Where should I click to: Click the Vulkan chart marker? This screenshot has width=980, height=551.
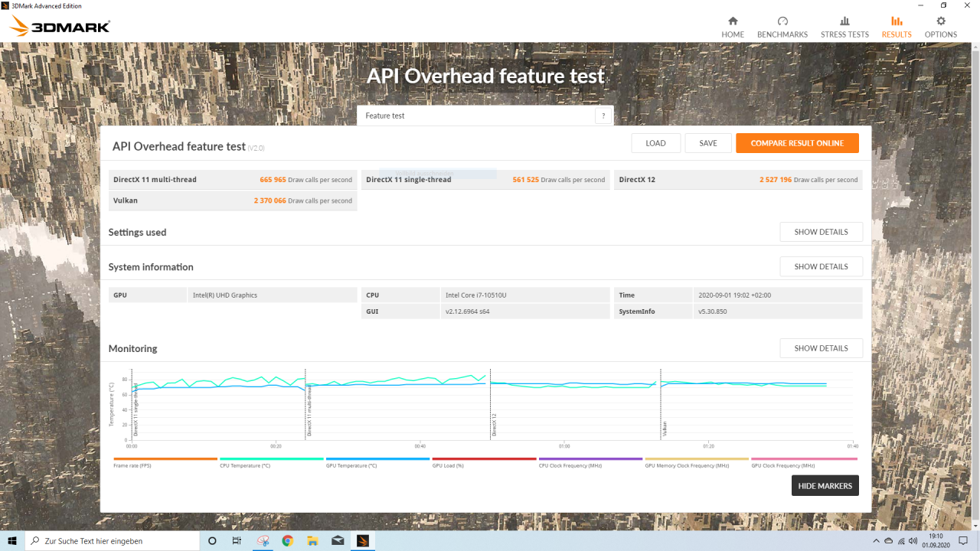coord(665,429)
